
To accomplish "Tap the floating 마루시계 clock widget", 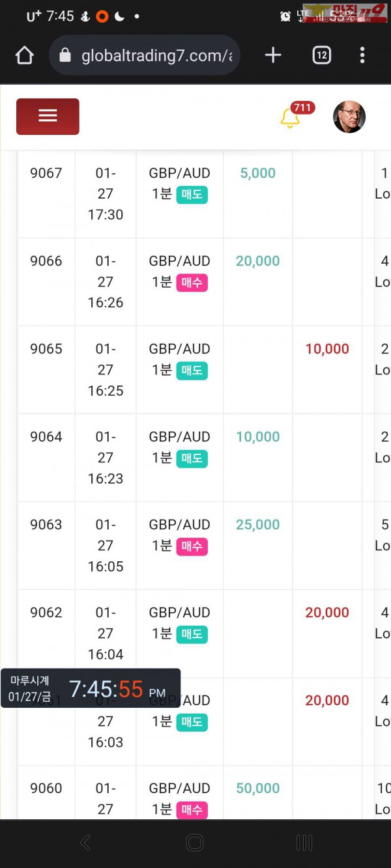I will click(91, 688).
